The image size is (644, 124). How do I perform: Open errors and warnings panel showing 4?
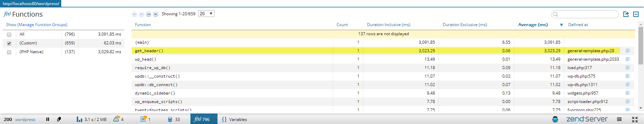click(118, 119)
